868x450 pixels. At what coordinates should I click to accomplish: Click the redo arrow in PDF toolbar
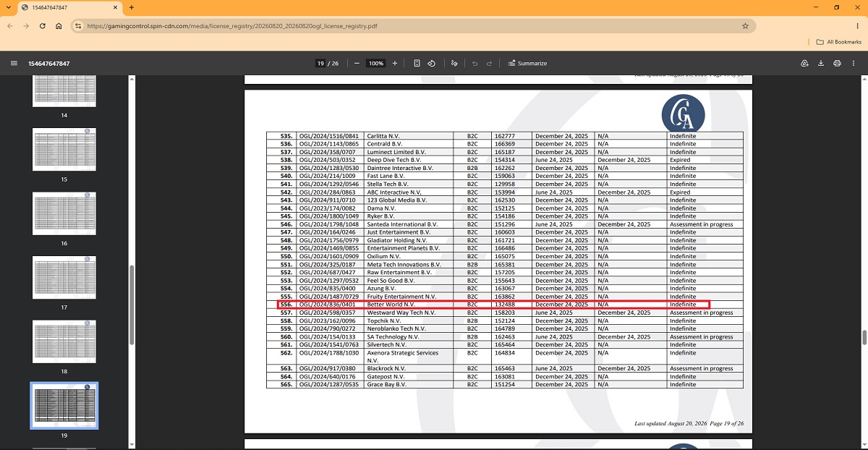coord(490,64)
